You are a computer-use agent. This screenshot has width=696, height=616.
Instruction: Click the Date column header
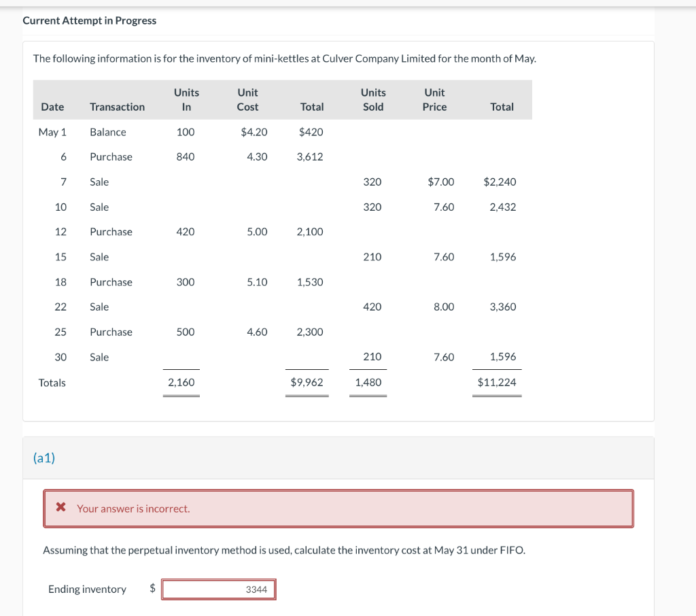pyautogui.click(x=52, y=107)
